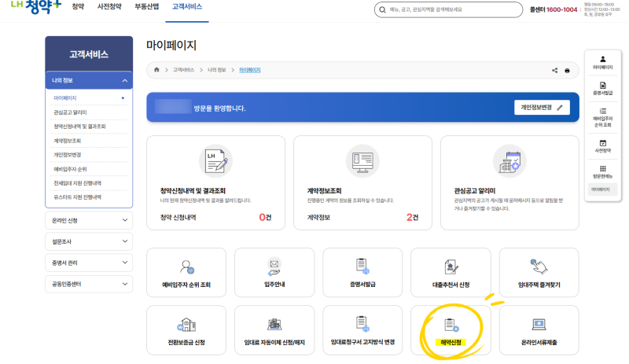Click the 고객서비스 sidebar header
This screenshot has height=364, width=629.
pyautogui.click(x=89, y=54)
